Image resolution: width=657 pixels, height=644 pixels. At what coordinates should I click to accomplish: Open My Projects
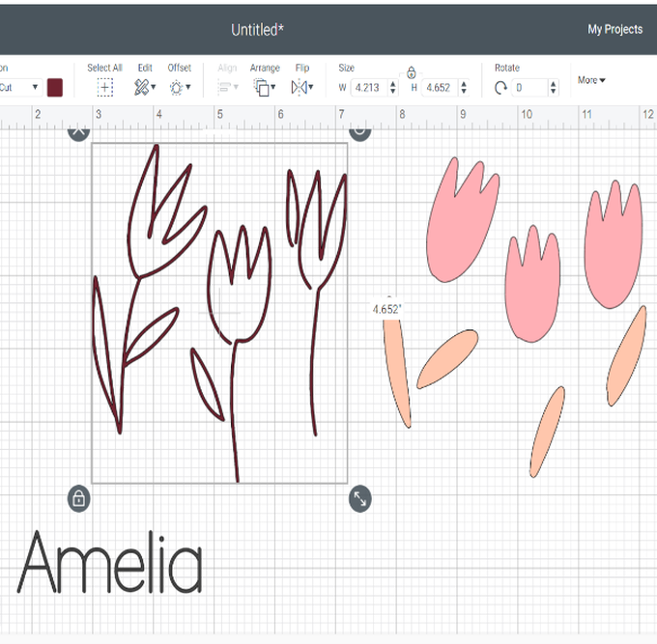click(614, 29)
